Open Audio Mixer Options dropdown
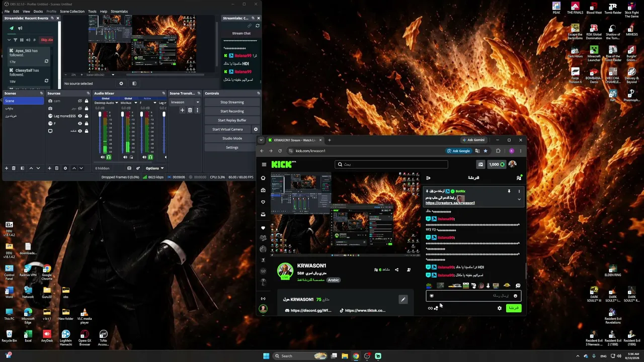 [x=154, y=168]
